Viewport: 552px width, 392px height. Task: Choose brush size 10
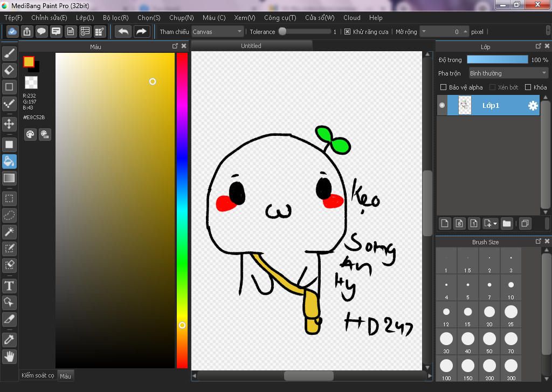[x=511, y=288]
